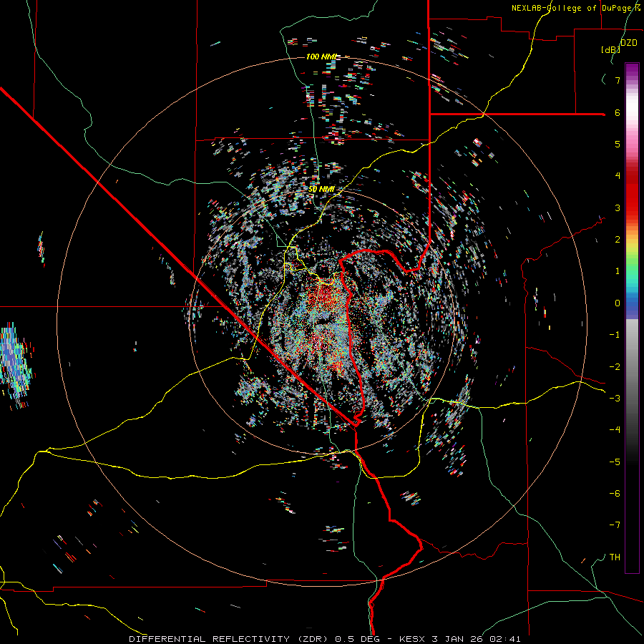Click the "-5" tick label on the scale

(x=615, y=462)
